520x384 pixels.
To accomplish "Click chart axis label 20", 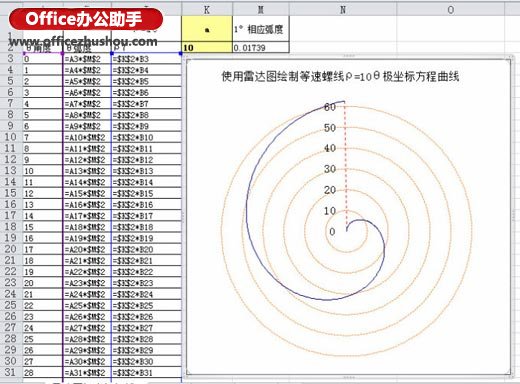I will tap(330, 190).
